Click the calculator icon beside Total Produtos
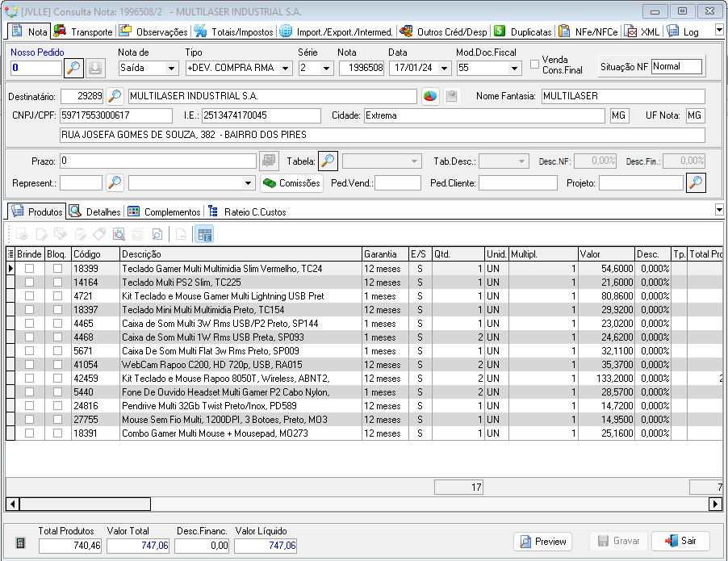Screen dimensions: 728x561 click(20, 543)
